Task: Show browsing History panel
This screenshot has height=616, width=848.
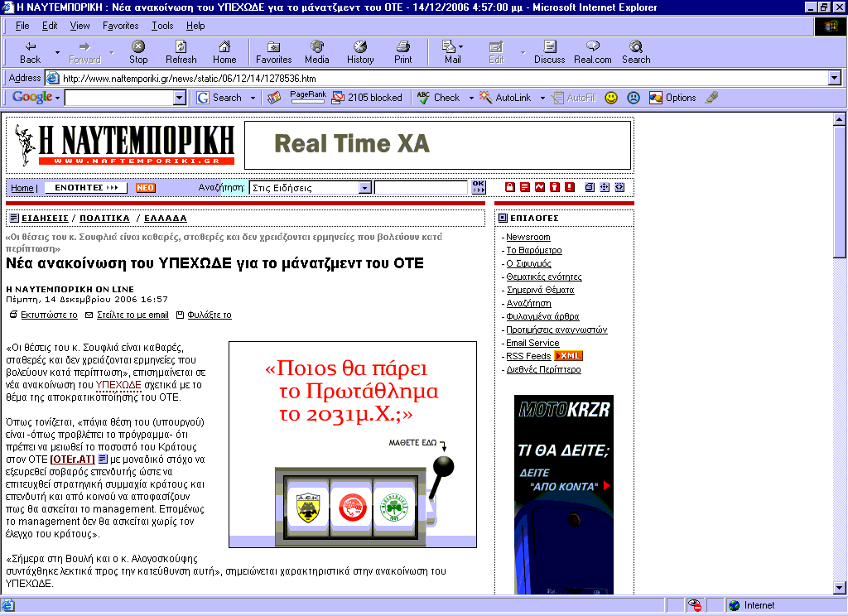Action: [x=360, y=52]
